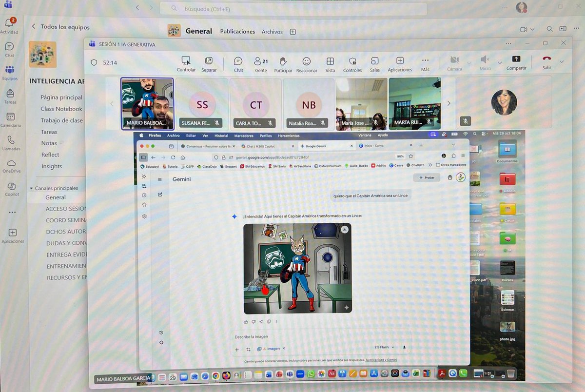Screen dimensions: 585x392
Task: Remove the Imagen tool chip in Gemini
Action: (x=284, y=349)
